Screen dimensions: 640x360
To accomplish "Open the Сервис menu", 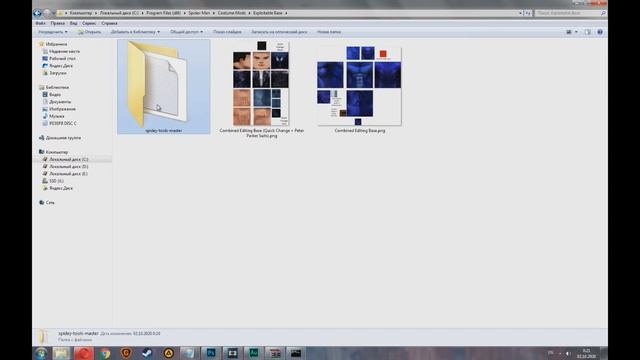I will click(x=89, y=23).
